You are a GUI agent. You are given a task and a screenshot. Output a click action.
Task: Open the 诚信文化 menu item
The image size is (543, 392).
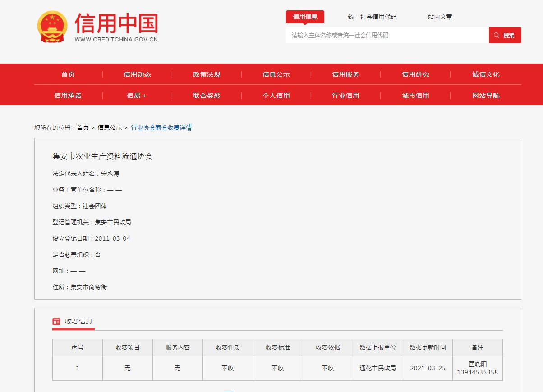coord(486,74)
